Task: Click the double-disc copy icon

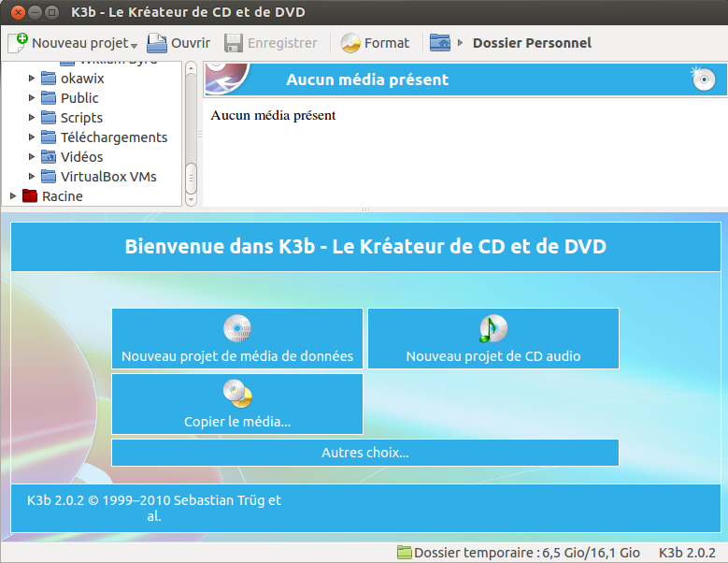Action: [237, 394]
